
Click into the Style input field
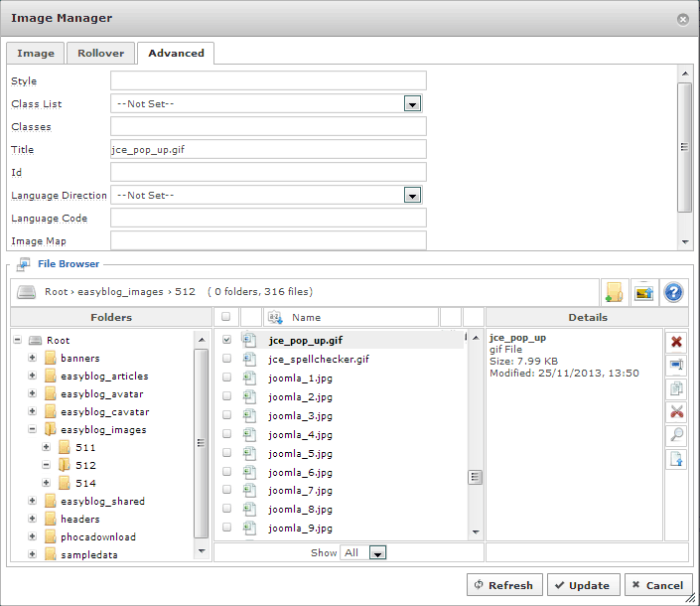click(x=268, y=80)
